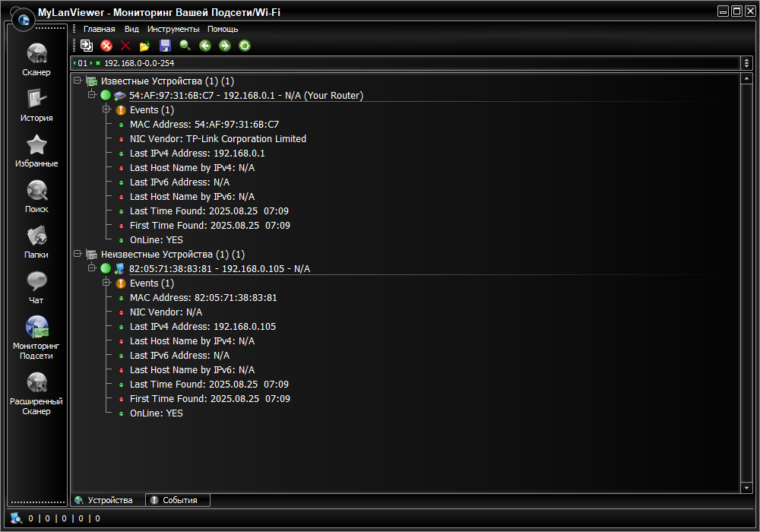Open the Поиск search section
Image resolution: width=760 pixels, height=532 pixels.
point(36,196)
